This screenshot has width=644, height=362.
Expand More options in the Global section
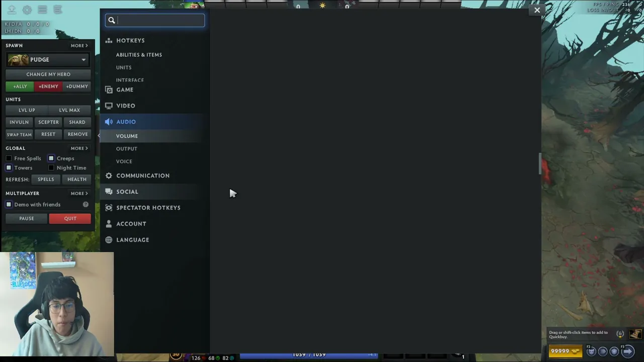(79, 148)
